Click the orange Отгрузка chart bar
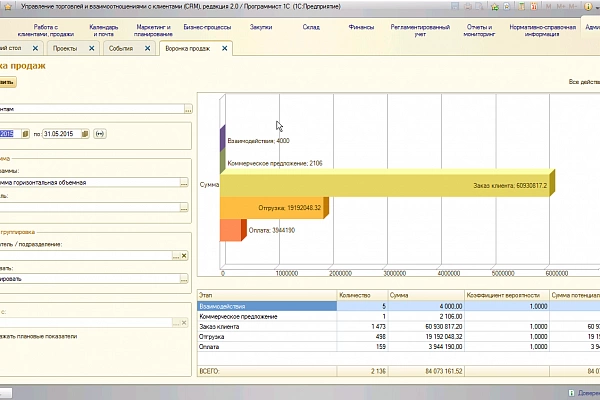This screenshot has width=600, height=400. click(x=270, y=207)
